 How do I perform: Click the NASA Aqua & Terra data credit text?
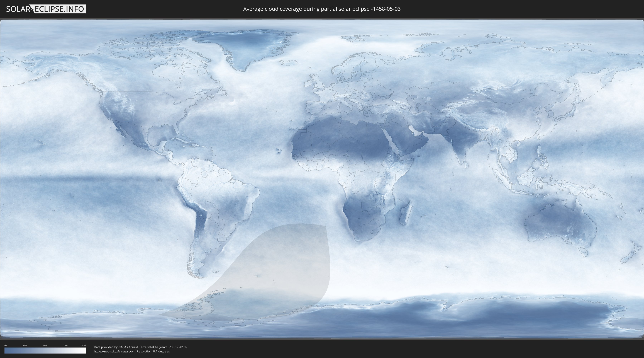point(140,347)
